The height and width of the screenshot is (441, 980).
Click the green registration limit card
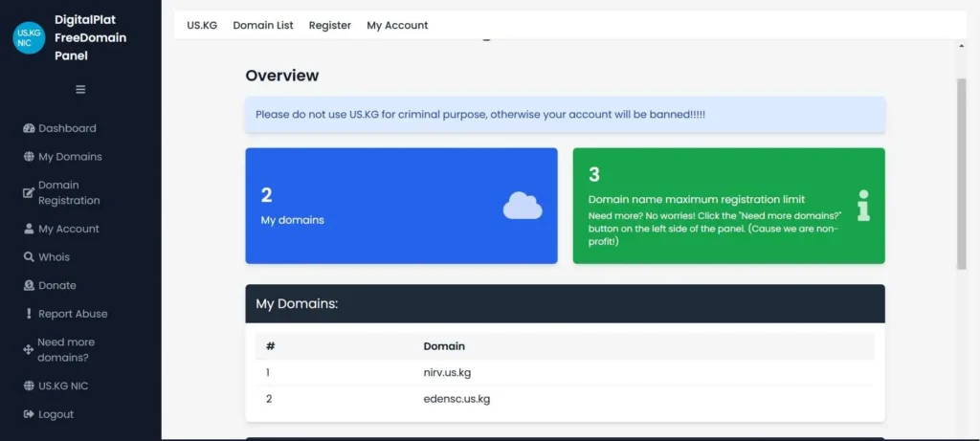[728, 206]
